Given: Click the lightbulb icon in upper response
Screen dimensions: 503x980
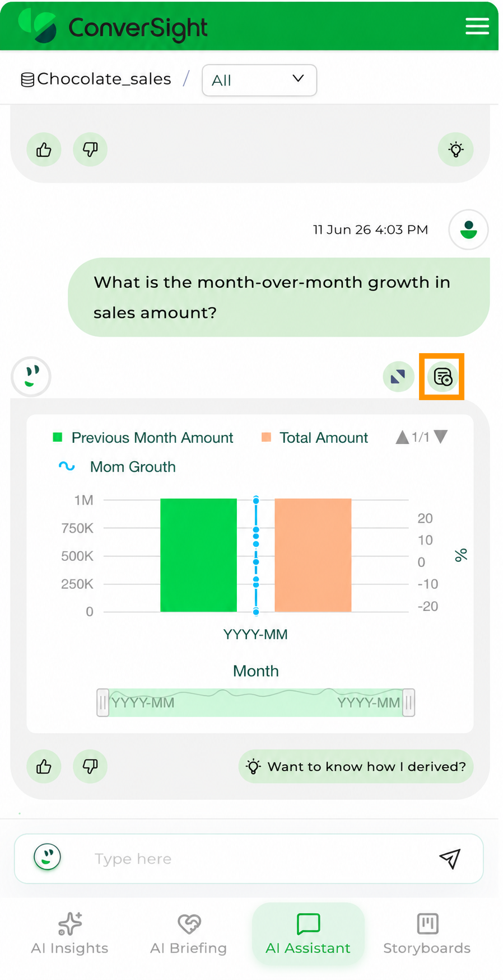Looking at the screenshot, I should point(456,149).
